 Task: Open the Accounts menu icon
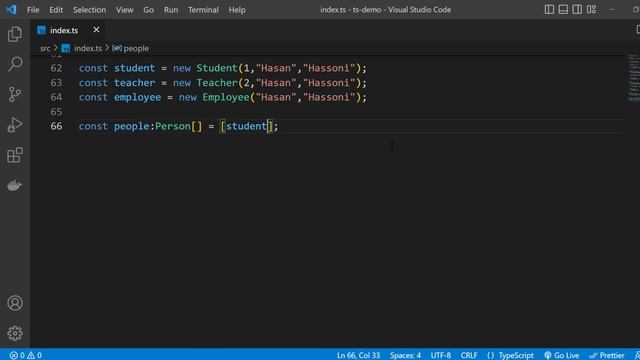coord(15,303)
